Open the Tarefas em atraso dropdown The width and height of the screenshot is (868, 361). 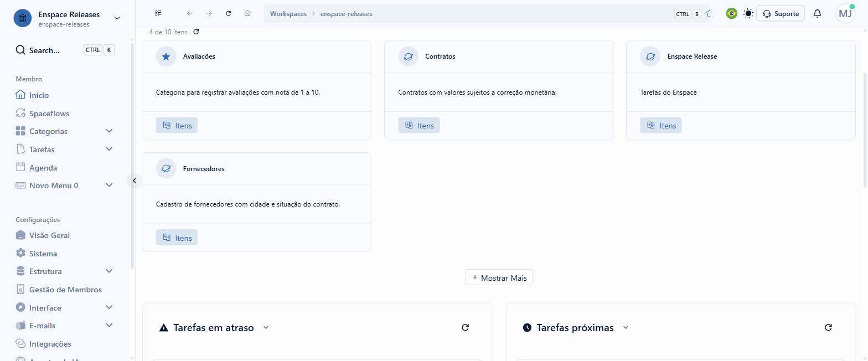coord(266,327)
